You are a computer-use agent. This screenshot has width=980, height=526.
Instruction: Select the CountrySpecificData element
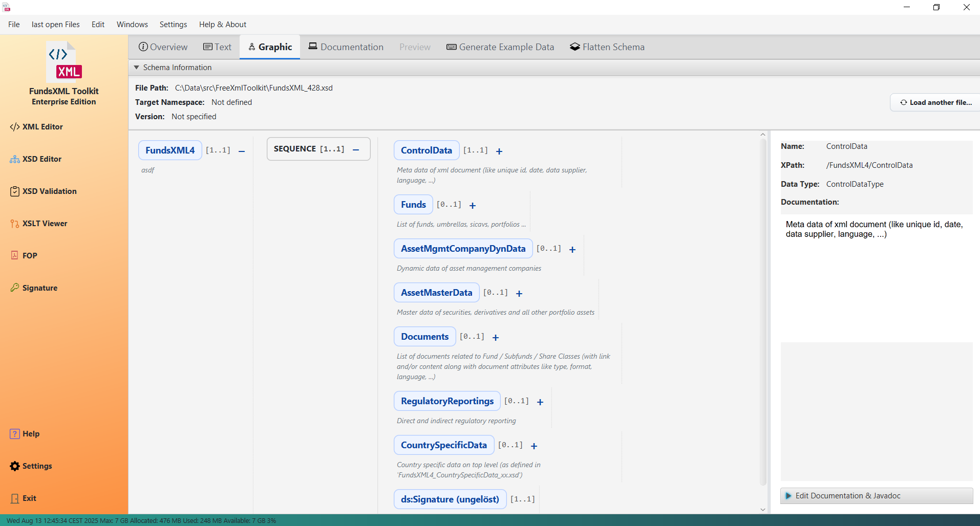coord(444,445)
